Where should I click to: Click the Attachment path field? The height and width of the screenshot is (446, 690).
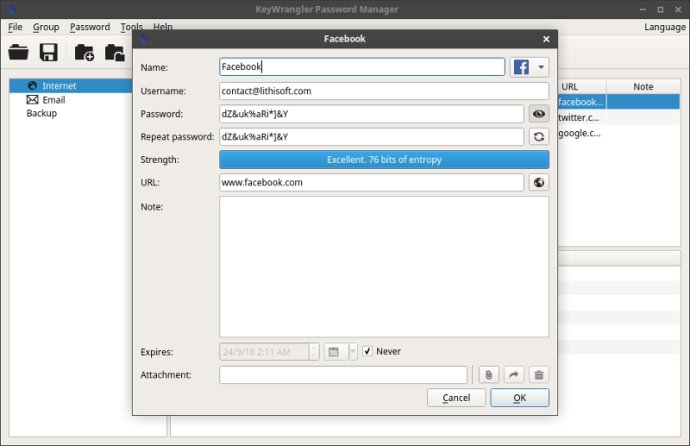[x=343, y=375]
